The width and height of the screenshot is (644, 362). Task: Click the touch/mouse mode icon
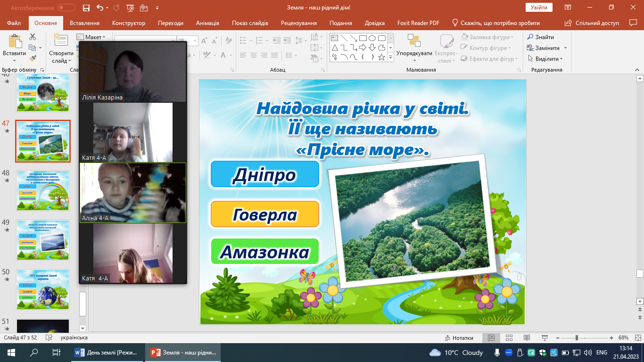point(144,8)
